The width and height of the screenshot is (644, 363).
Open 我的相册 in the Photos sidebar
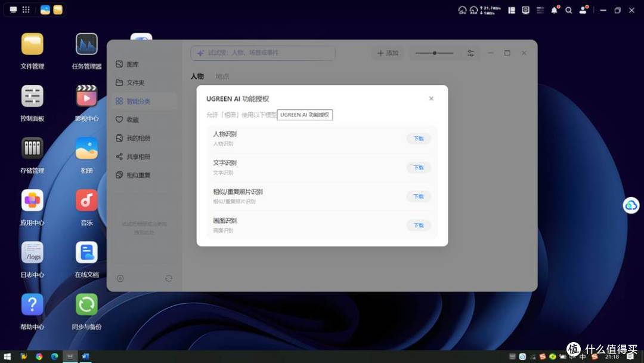tap(144, 138)
